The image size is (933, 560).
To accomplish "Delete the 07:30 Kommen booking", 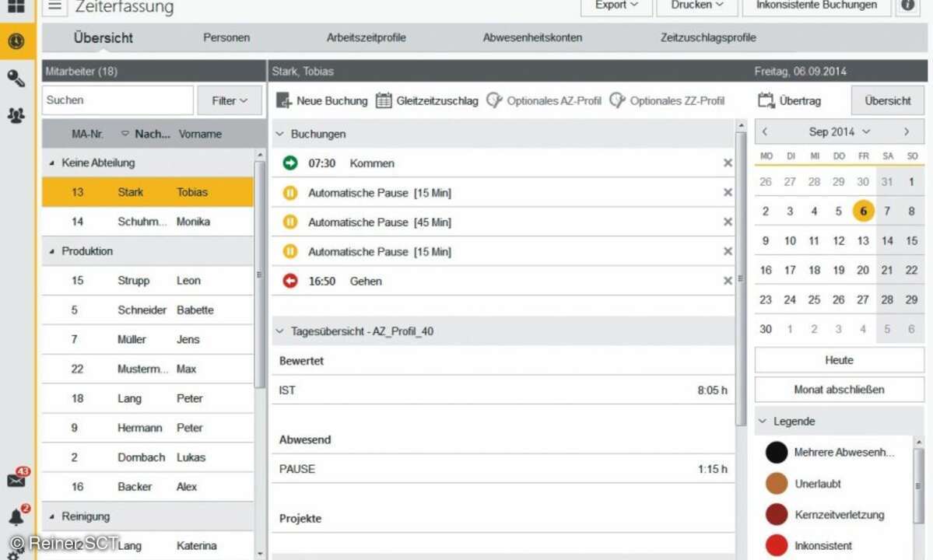I will (728, 163).
